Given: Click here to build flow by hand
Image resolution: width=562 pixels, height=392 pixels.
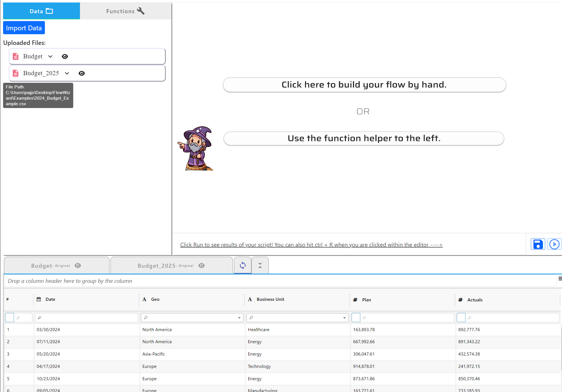Looking at the screenshot, I should coord(364,85).
